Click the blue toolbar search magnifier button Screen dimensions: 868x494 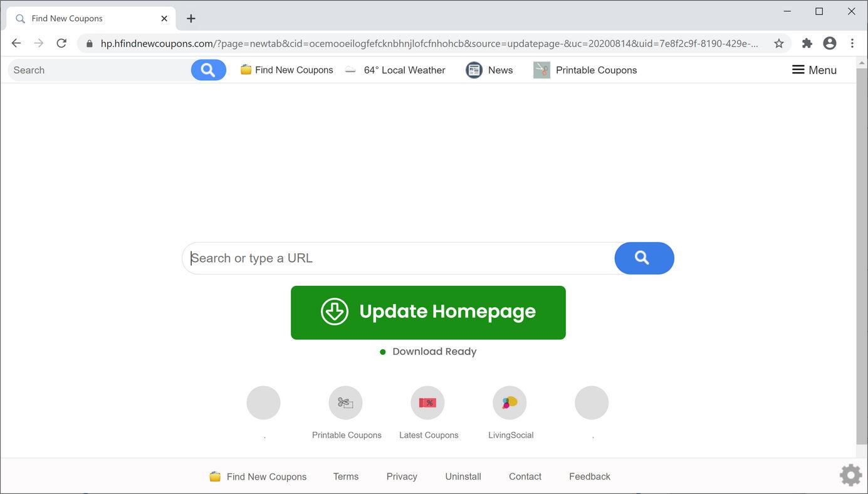pyautogui.click(x=208, y=70)
